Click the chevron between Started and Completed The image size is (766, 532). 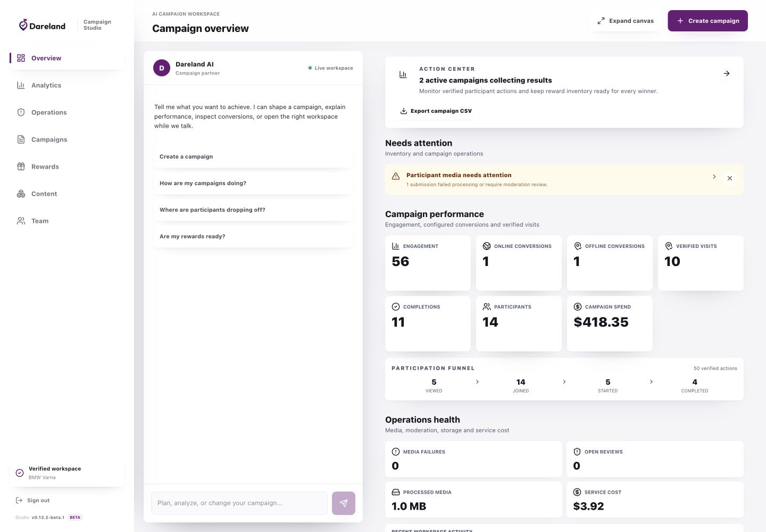click(652, 382)
